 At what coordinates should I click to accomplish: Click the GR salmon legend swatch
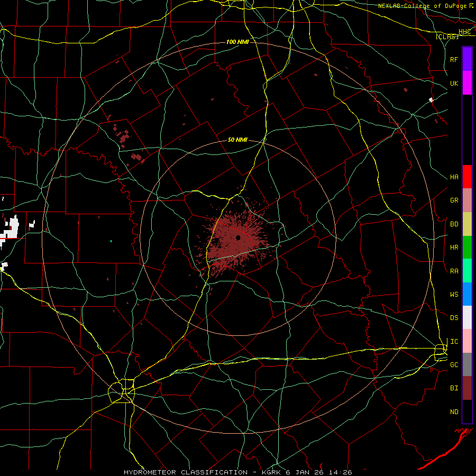pyautogui.click(x=467, y=200)
